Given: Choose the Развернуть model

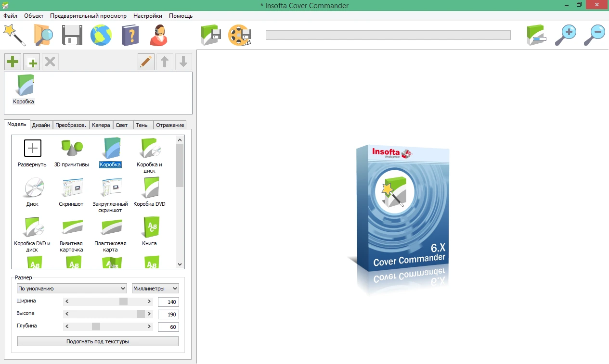Looking at the screenshot, I should pyautogui.click(x=32, y=152).
